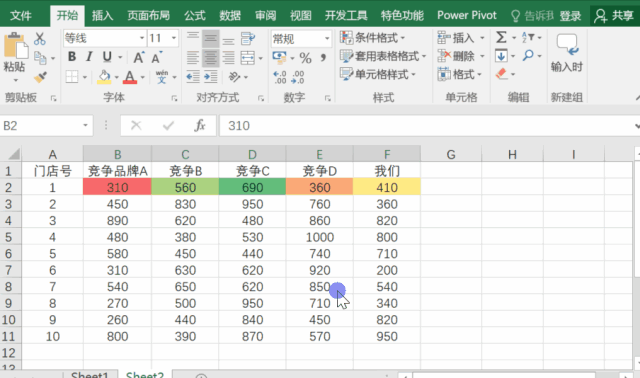This screenshot has width=640, height=378.
Task: Click the phonetic guide wén icon
Action: [x=162, y=77]
